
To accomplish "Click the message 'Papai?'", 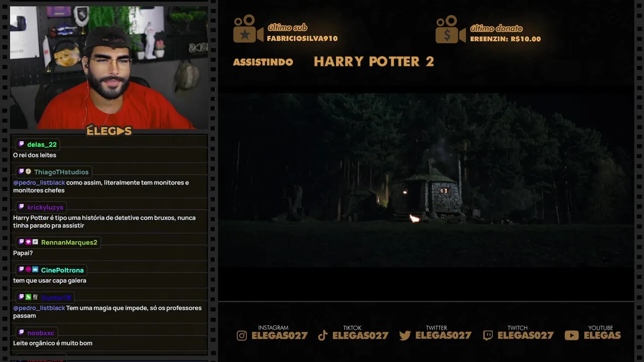I will [23, 253].
